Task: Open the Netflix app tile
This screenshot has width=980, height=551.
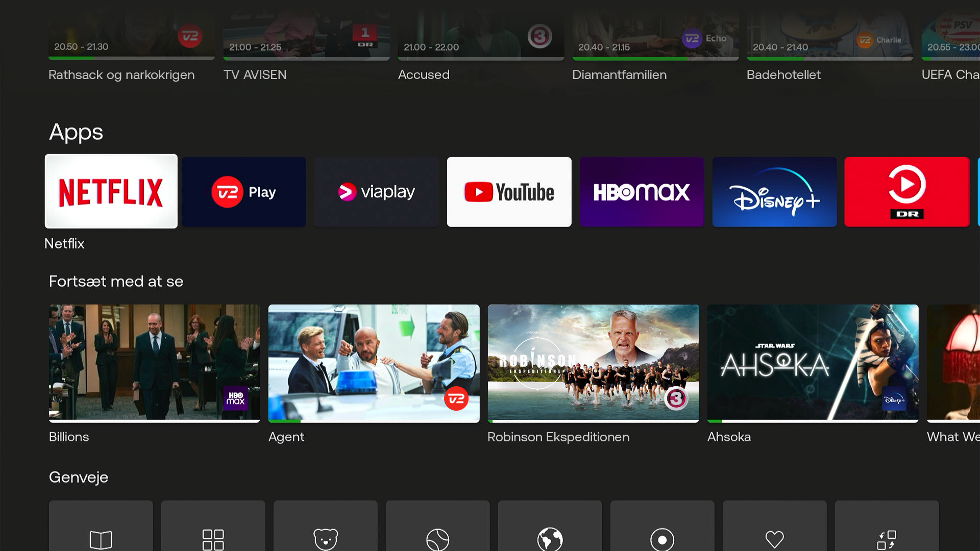Action: pyautogui.click(x=111, y=191)
